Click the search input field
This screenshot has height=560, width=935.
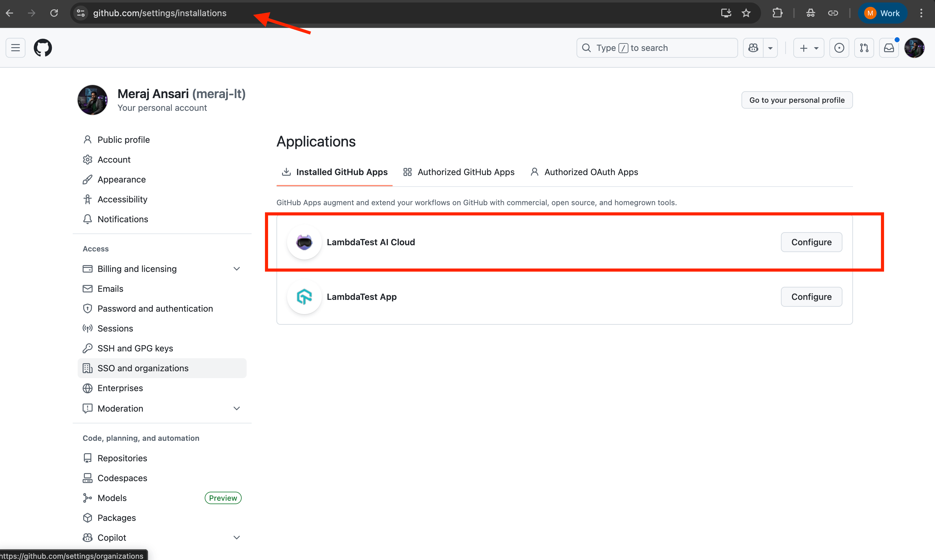pyautogui.click(x=657, y=48)
